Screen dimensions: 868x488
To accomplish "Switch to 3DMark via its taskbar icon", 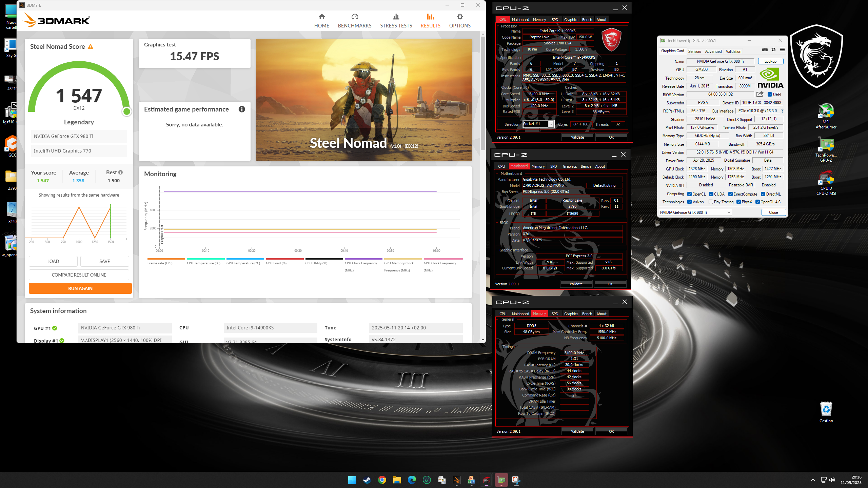I will coord(456,480).
